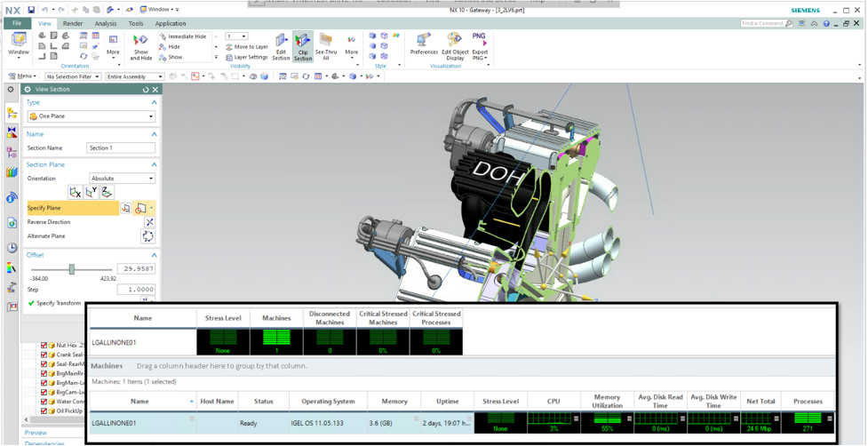
Task: Click the Memory Utilization column header
Action: click(x=607, y=402)
